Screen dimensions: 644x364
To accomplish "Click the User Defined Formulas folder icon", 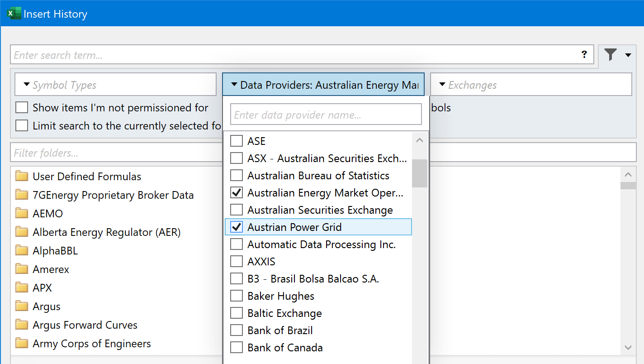I will (x=22, y=176).
